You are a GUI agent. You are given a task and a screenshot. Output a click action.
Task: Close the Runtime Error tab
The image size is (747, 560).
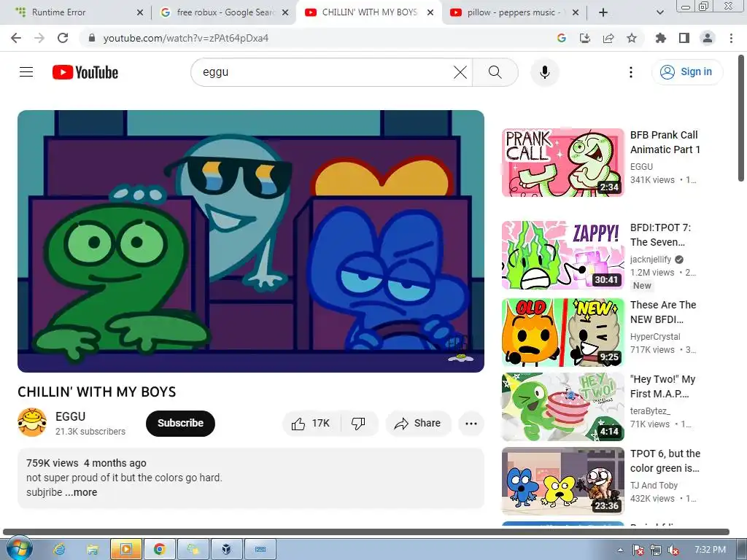point(140,13)
